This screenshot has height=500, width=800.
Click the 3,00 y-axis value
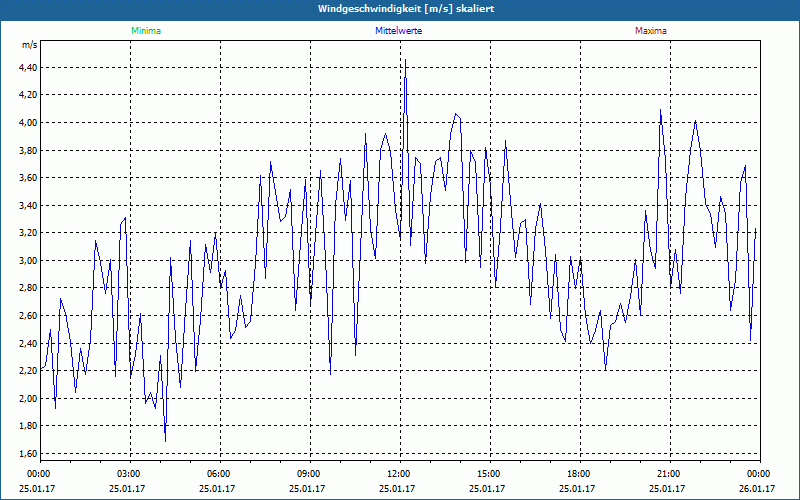pos(29,260)
